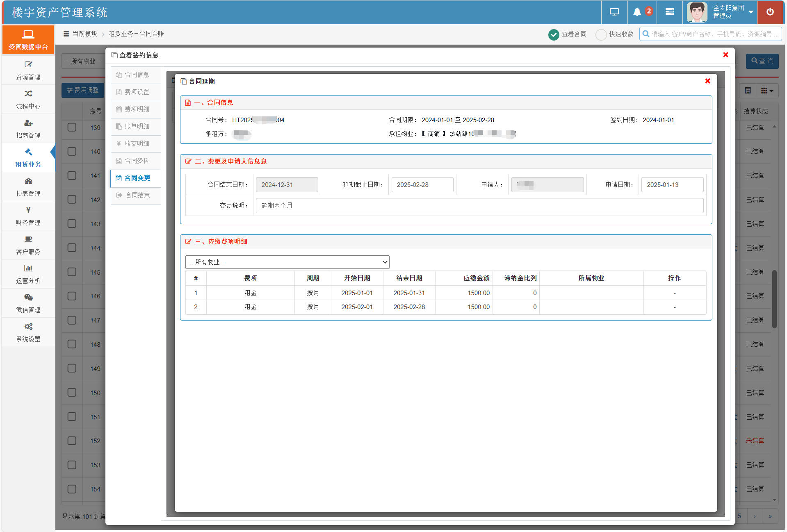787x532 pixels.
Task: Switch to the 账单明细 tab
Action: (x=136, y=126)
